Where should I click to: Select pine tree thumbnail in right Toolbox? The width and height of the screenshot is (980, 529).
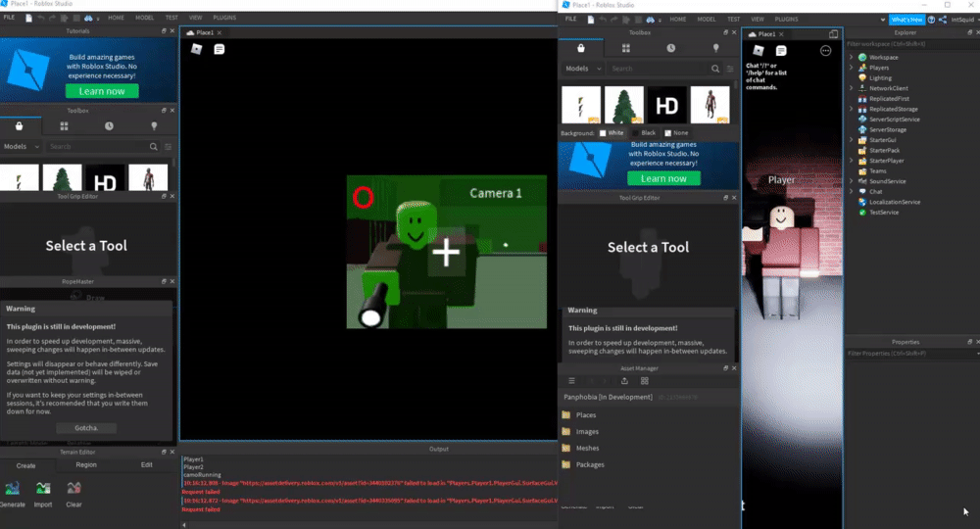click(623, 104)
